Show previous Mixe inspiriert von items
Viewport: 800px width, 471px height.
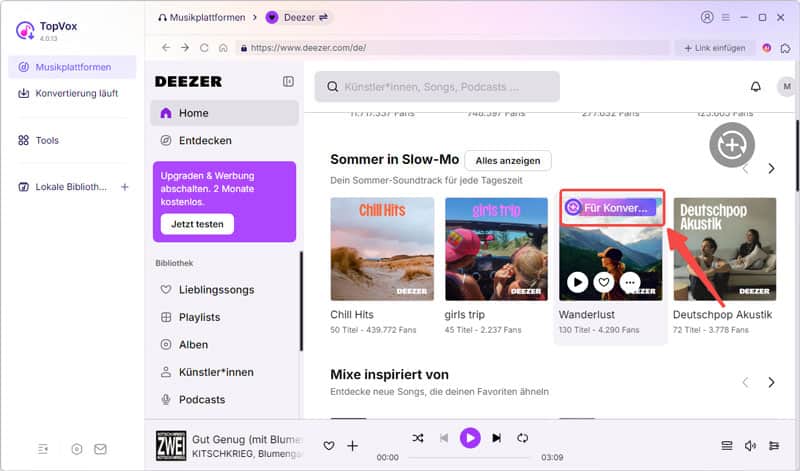pos(745,383)
